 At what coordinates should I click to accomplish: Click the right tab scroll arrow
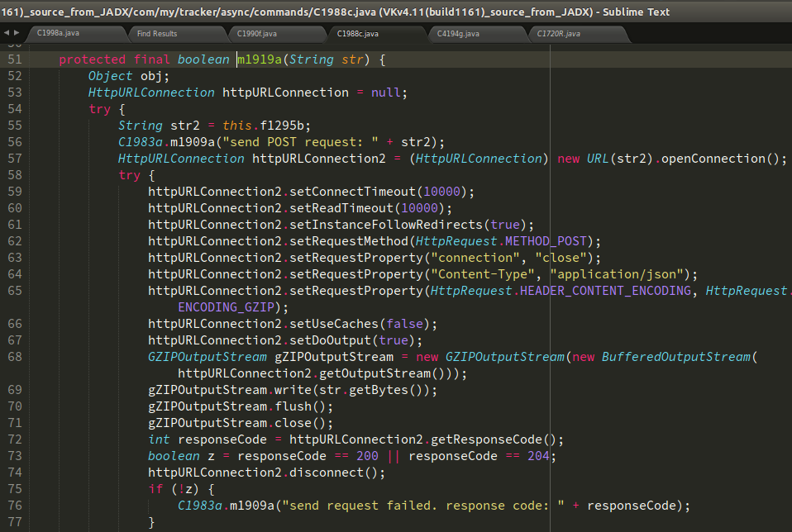coord(17,33)
